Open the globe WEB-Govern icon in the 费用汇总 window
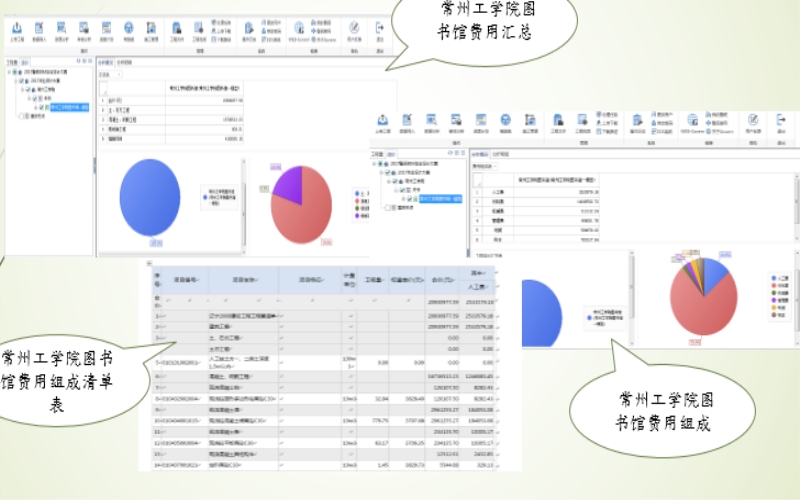This screenshot has height=500, width=800. point(299,29)
